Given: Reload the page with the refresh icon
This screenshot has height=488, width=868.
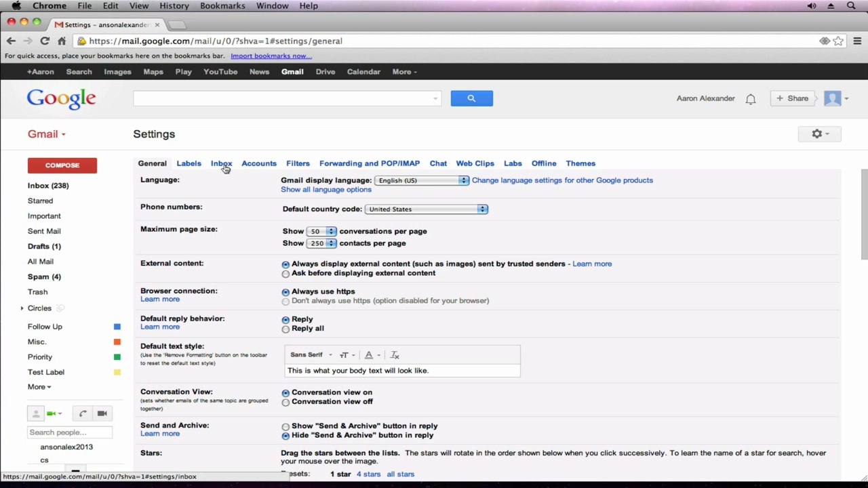Looking at the screenshot, I should pyautogui.click(x=44, y=41).
